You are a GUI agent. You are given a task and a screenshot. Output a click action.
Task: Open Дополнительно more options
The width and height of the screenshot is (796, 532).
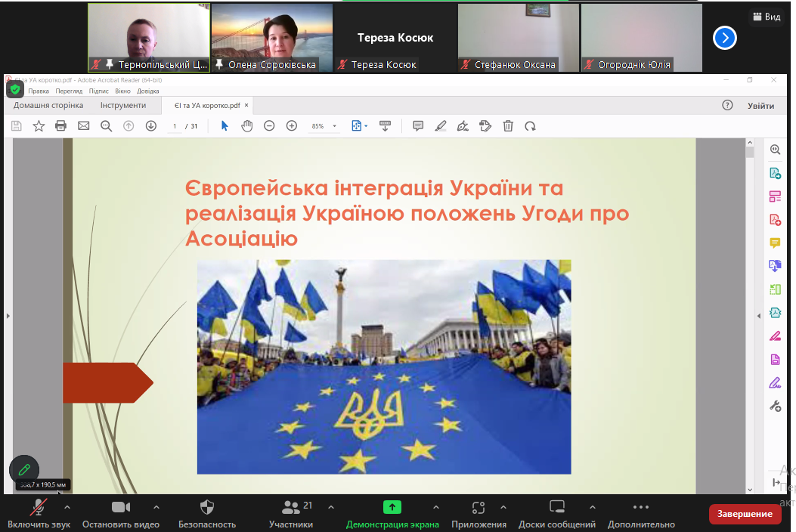click(641, 514)
